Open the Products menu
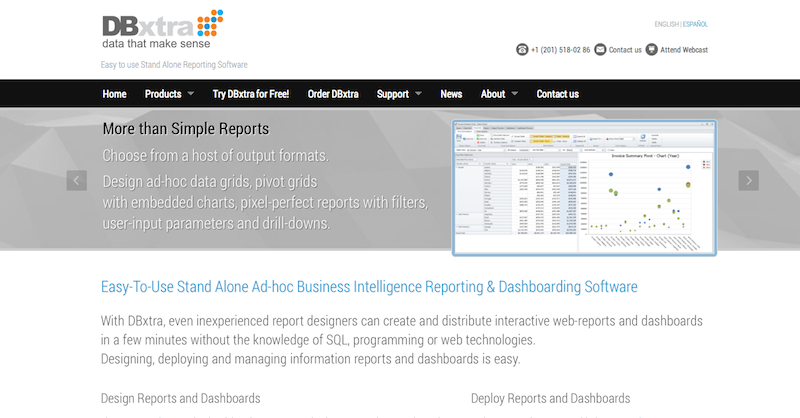The image size is (800, 418). [163, 94]
